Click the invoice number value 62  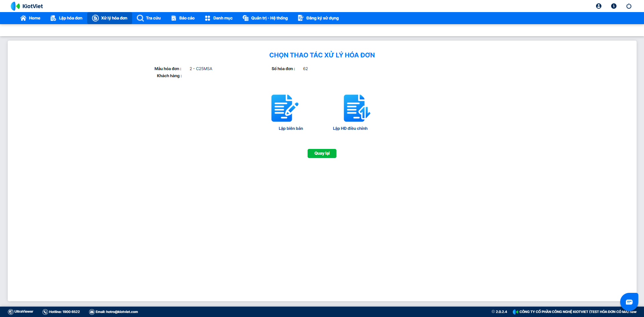[306, 69]
